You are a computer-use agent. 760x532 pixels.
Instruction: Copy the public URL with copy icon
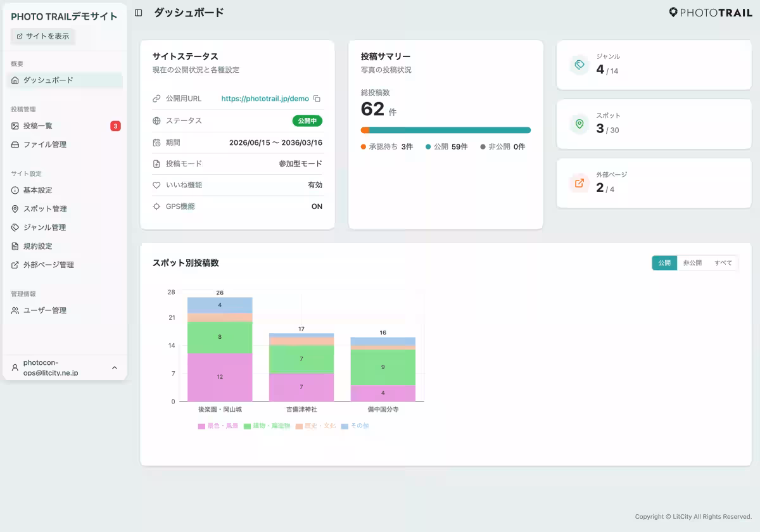tap(317, 99)
